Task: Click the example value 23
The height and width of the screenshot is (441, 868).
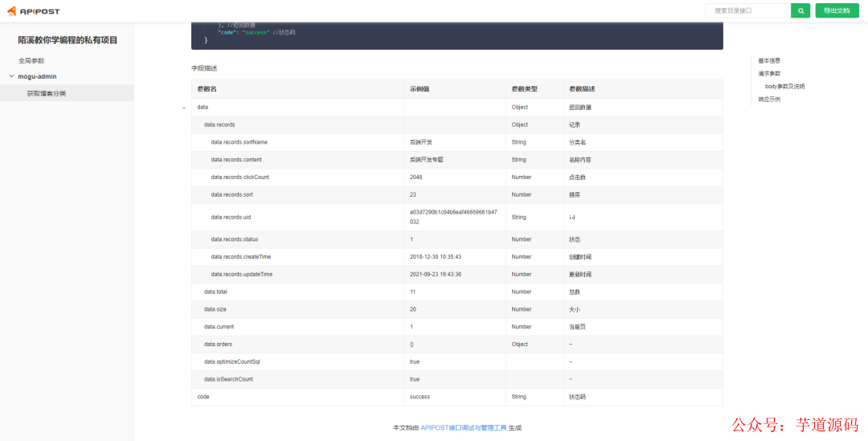Action: tap(413, 194)
